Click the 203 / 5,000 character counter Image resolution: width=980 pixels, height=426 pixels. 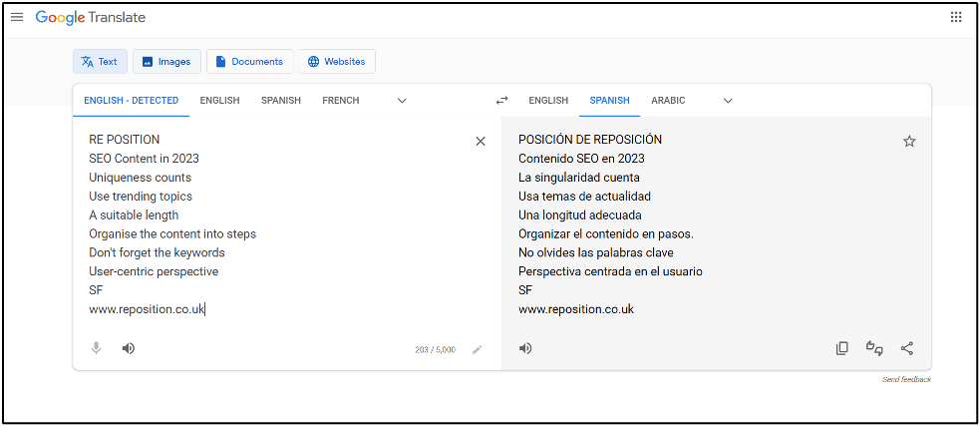pos(435,350)
